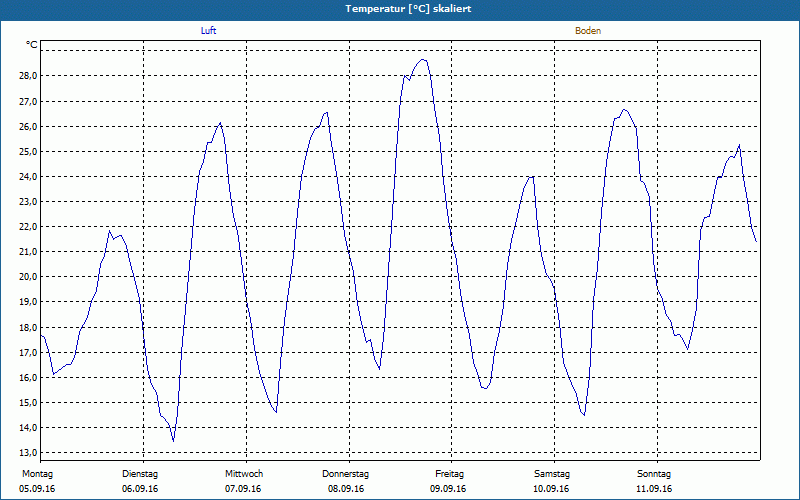The image size is (800, 500).
Task: Click the '°C' axis unit label
Action: coord(32,45)
